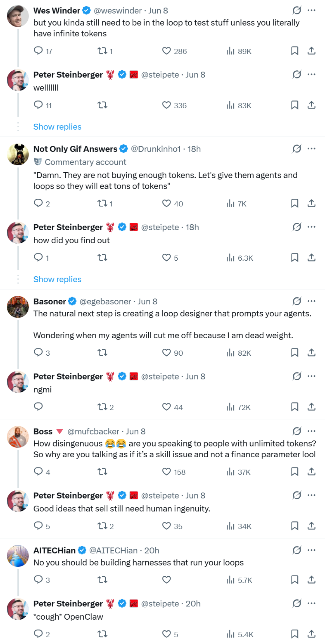Expand Show replies under "how did you find out"
Image resolution: width=325 pixels, height=644 pixels.
[x=57, y=279]
